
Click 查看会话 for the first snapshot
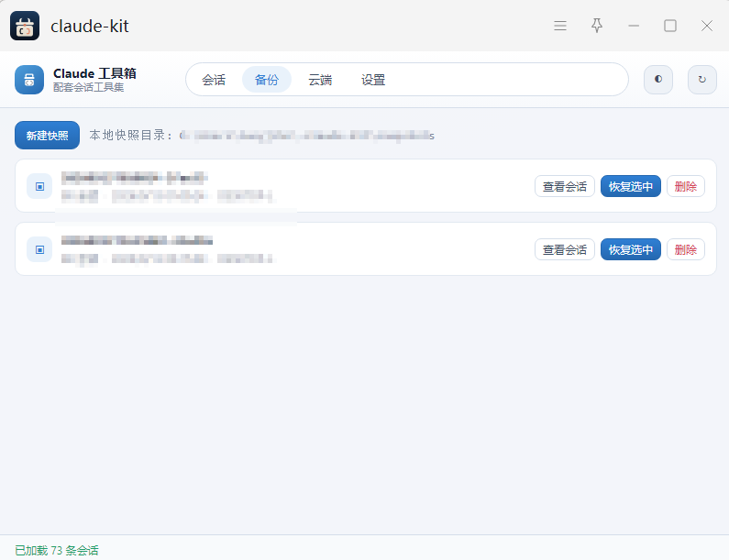pos(565,186)
